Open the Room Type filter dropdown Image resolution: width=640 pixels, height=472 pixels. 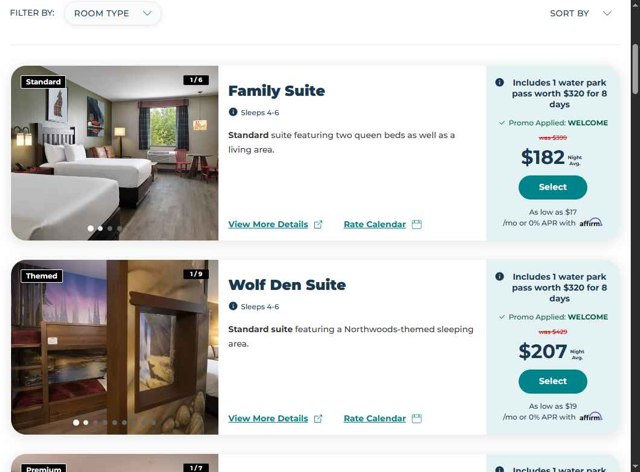(x=112, y=13)
